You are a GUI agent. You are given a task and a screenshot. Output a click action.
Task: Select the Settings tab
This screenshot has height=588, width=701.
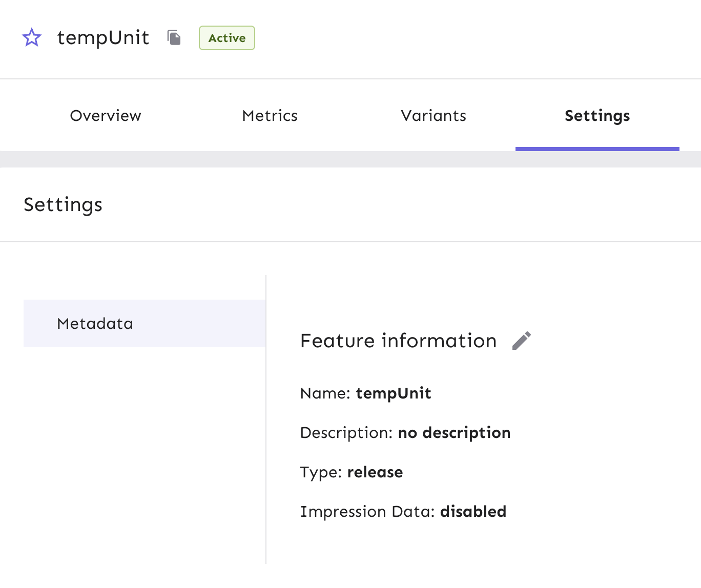pyautogui.click(x=596, y=116)
